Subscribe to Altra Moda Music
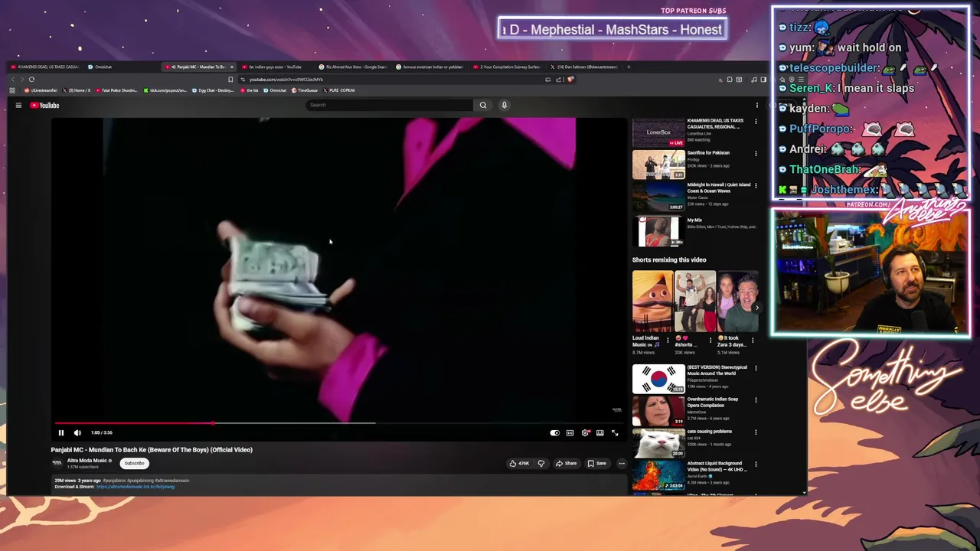 (134, 463)
